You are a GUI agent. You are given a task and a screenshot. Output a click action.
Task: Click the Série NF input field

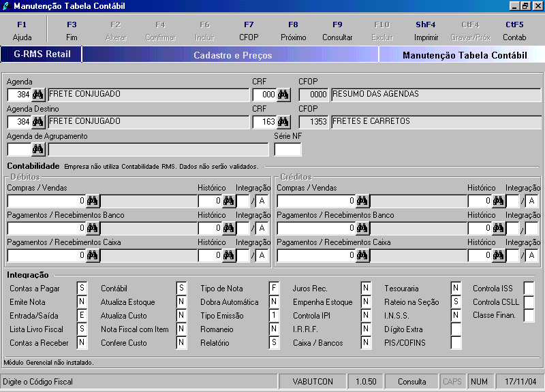tap(287, 149)
